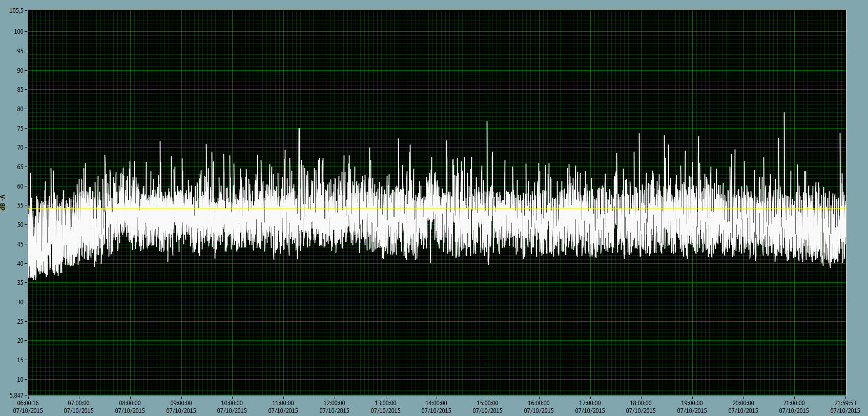Screen dimensions: 868x416
Task: Click the 10 label on the dB axis
Action: [21, 380]
